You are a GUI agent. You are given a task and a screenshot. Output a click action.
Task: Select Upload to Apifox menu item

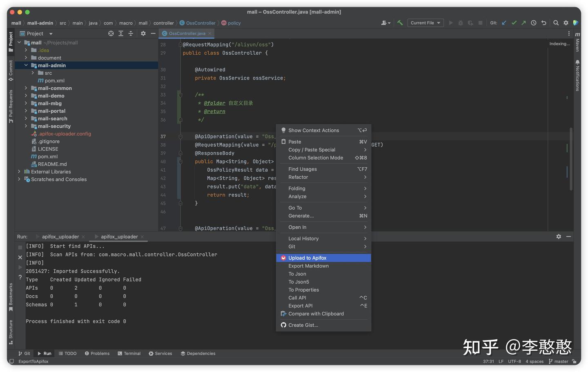tap(323, 258)
